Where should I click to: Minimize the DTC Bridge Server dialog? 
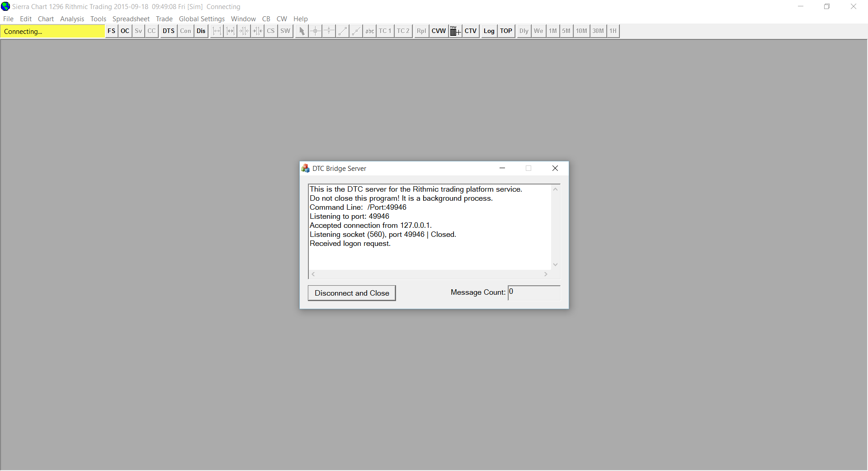tap(502, 168)
